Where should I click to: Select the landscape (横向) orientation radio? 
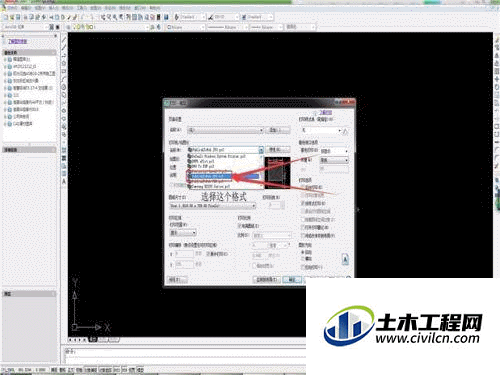pos(303,258)
